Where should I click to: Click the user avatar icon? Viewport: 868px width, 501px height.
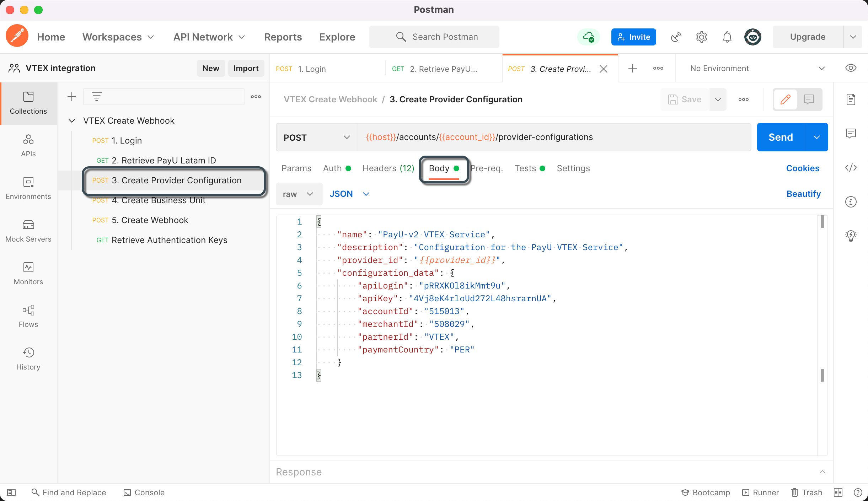[x=753, y=37]
